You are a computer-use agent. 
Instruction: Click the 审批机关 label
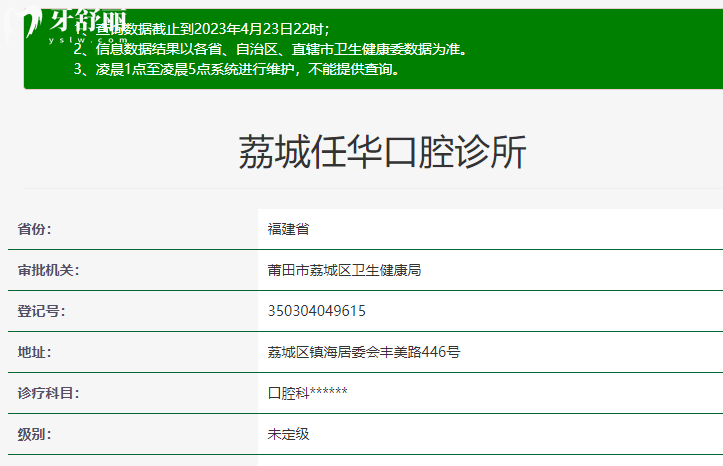click(48, 270)
